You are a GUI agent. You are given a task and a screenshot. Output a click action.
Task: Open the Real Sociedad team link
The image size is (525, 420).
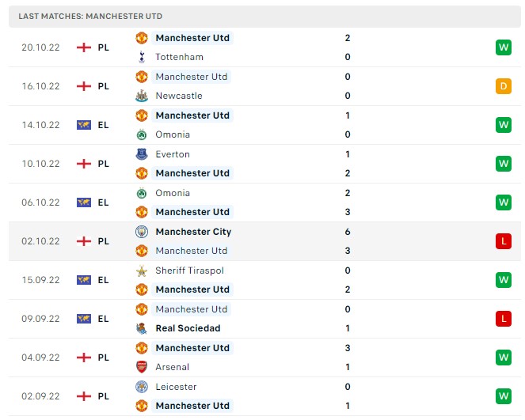(x=188, y=328)
